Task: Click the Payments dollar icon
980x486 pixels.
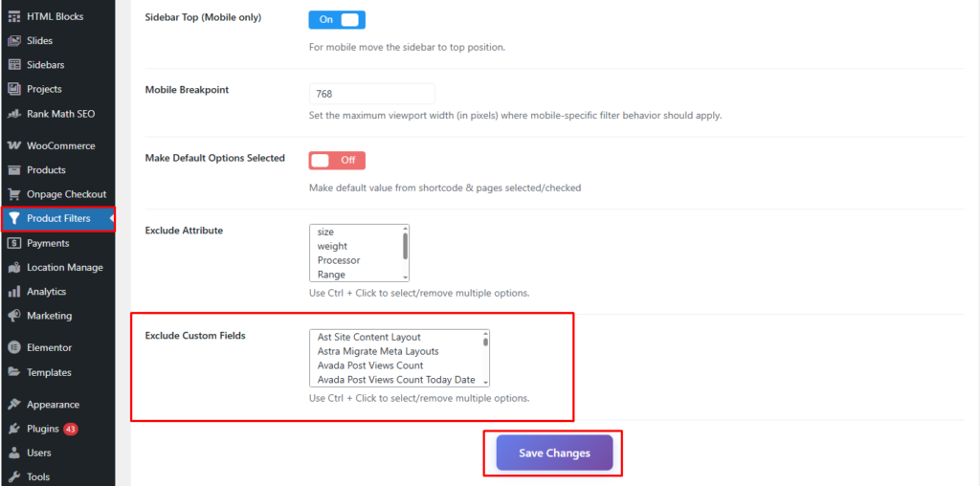Action: tap(14, 243)
